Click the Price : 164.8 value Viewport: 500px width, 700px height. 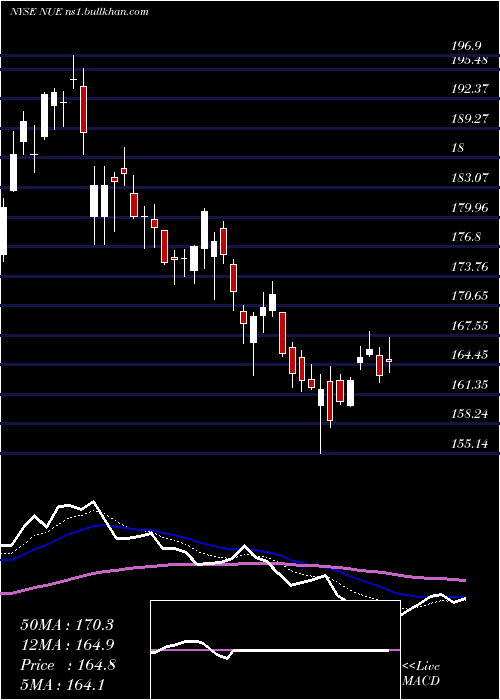(x=68, y=665)
